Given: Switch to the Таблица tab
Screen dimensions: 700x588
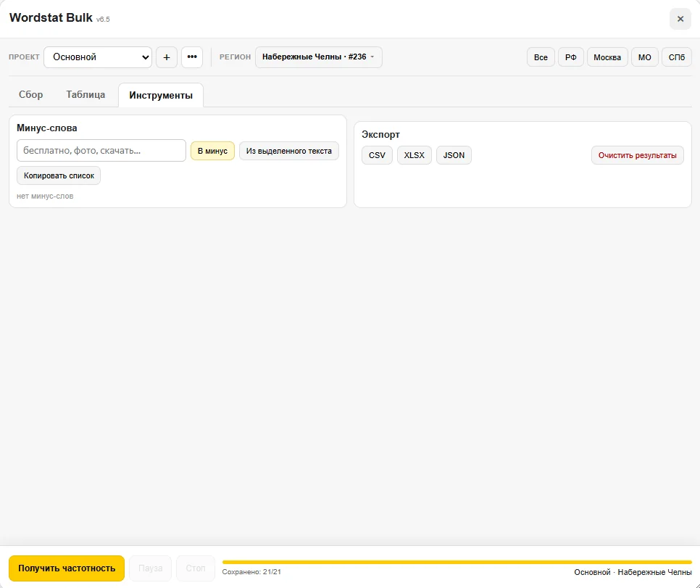Looking at the screenshot, I should pyautogui.click(x=86, y=95).
